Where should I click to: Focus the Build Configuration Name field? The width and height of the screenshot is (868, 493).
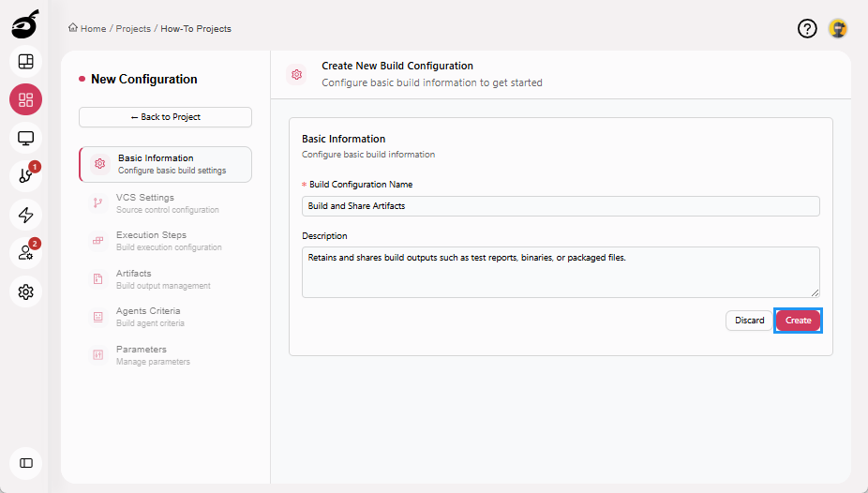click(561, 206)
